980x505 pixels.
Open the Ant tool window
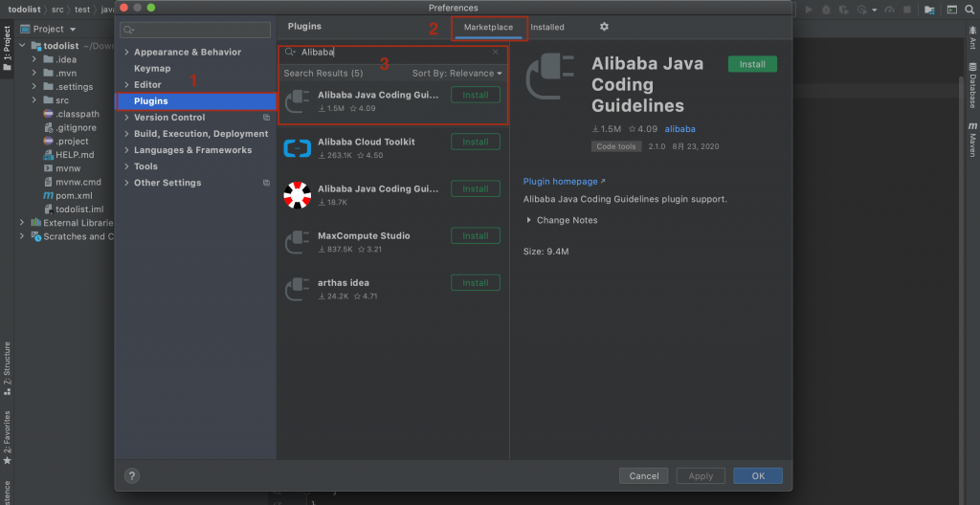coord(972,37)
